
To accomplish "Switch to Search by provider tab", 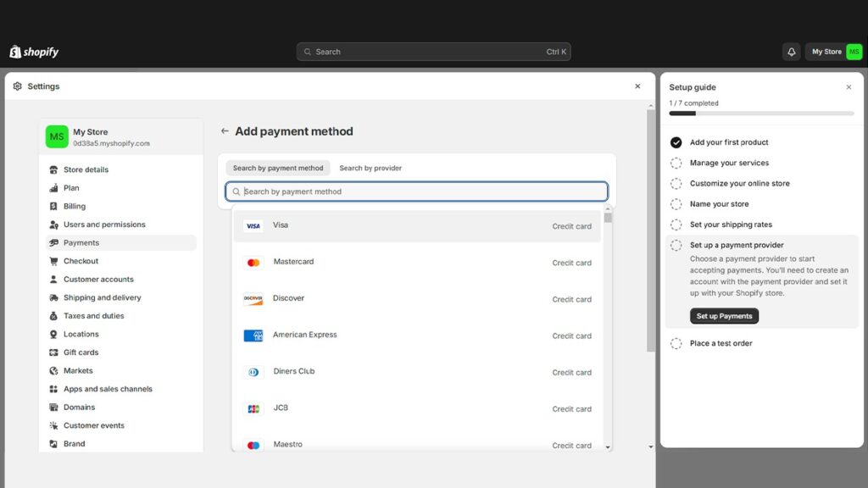I will 370,168.
